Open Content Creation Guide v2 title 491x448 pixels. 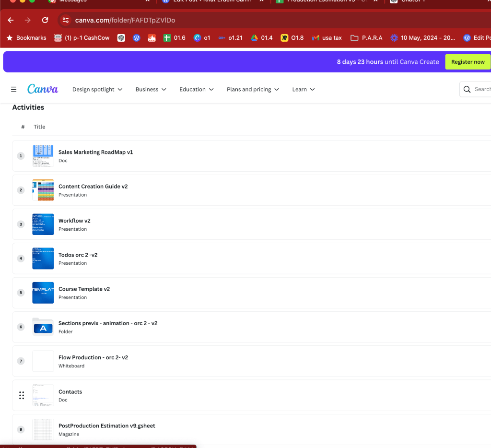tap(93, 187)
